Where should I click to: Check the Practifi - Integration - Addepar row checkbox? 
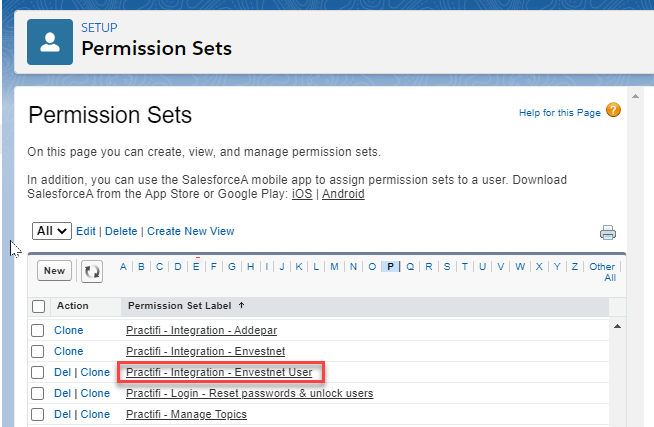pyautogui.click(x=38, y=330)
